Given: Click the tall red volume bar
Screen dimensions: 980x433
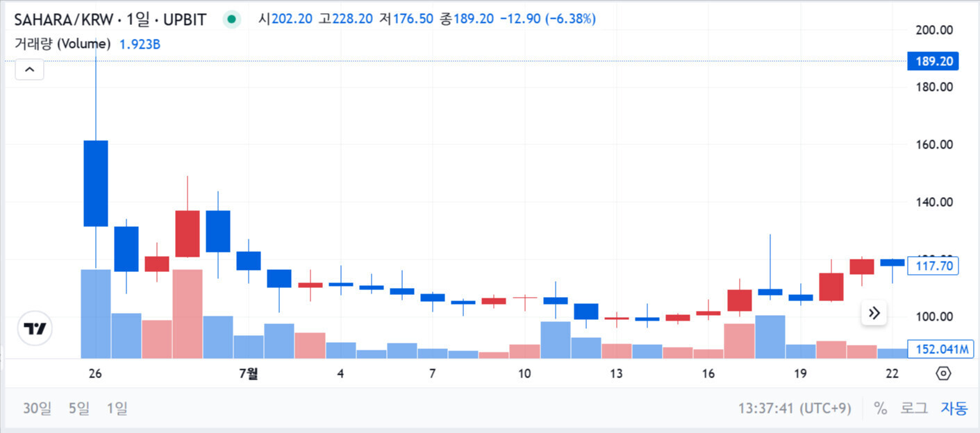Looking at the screenshot, I should [188, 314].
